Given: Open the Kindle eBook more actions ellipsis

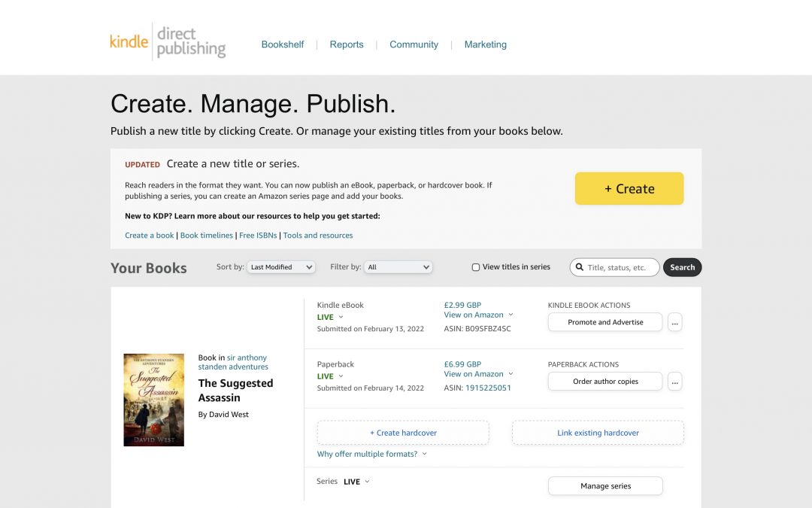Looking at the screenshot, I should click(674, 322).
